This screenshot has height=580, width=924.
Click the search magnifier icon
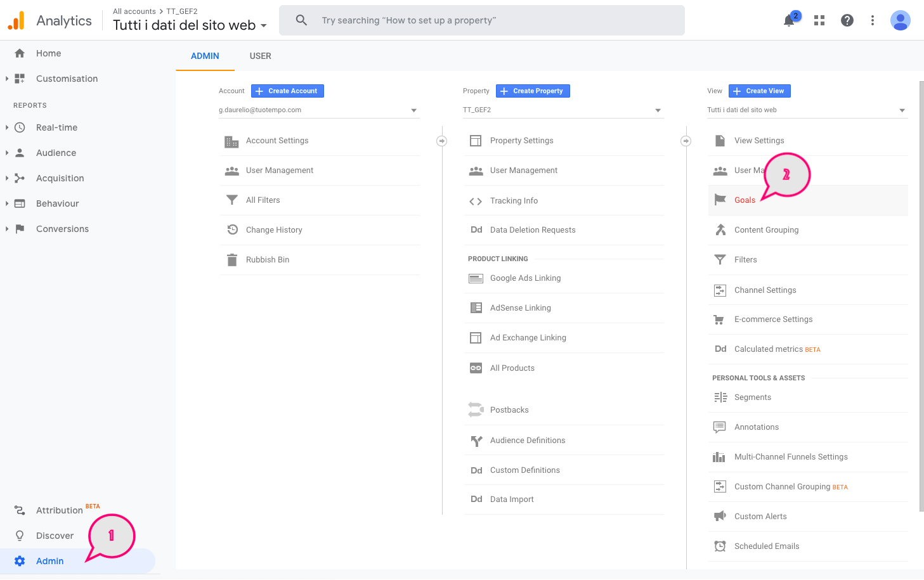302,20
